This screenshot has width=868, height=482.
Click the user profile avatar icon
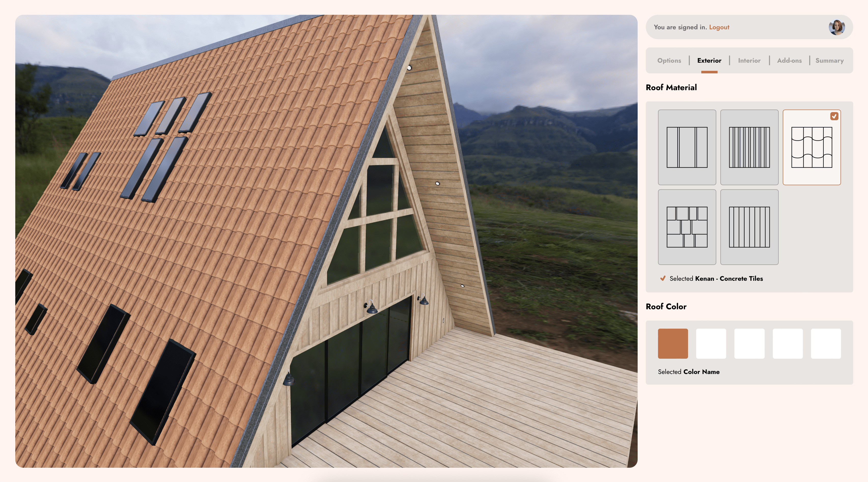point(837,27)
